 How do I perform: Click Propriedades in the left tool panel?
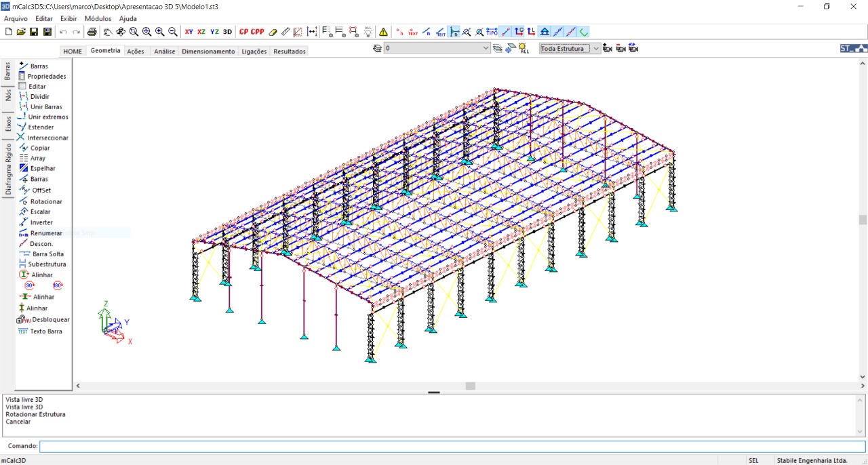(42, 77)
